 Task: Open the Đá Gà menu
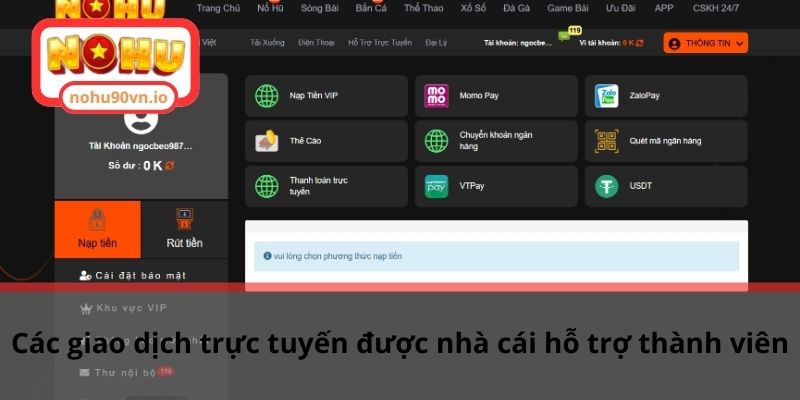[516, 8]
